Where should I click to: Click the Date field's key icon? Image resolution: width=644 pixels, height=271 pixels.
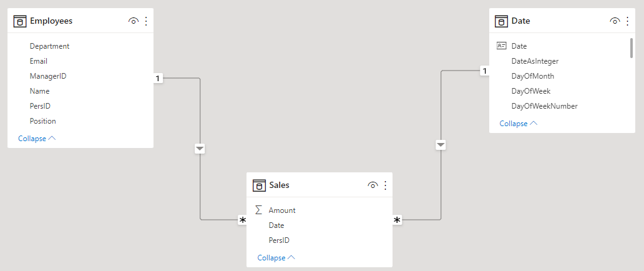point(501,46)
